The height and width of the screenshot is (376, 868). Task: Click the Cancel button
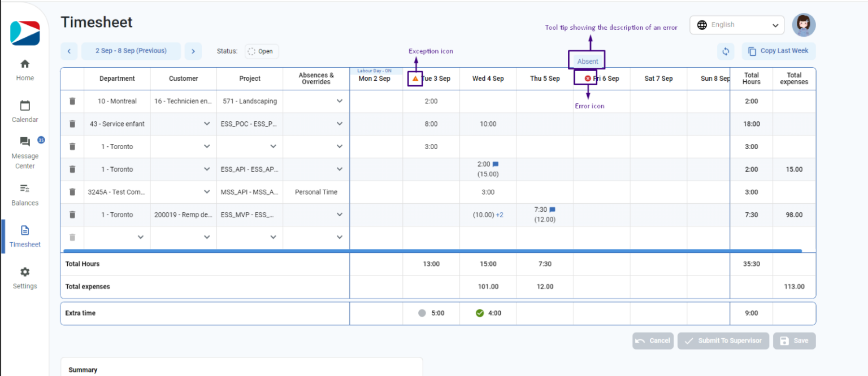click(653, 340)
